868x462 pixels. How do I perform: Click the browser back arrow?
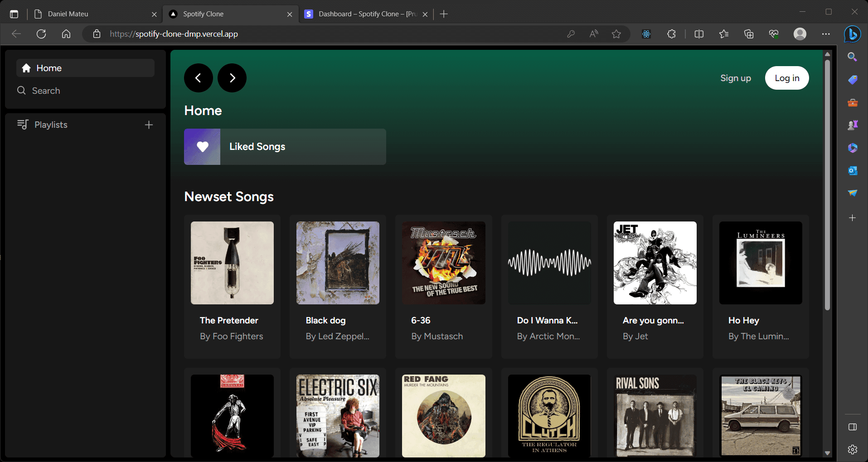(16, 34)
